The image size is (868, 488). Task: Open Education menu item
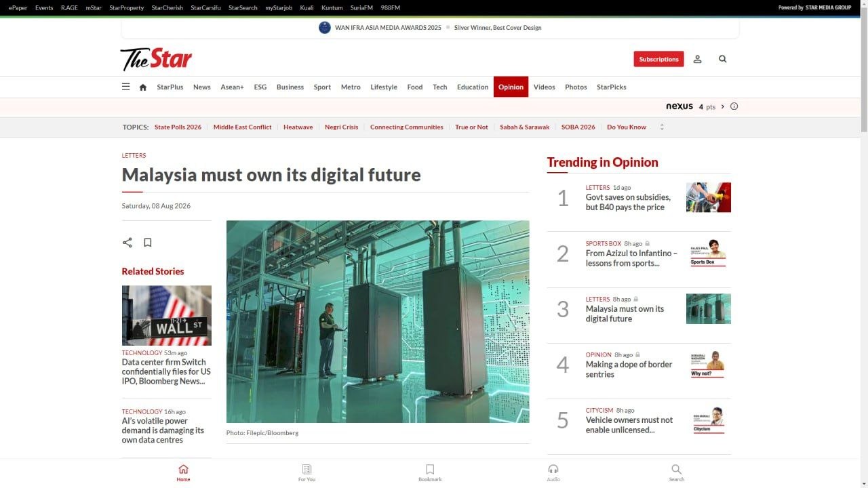(x=473, y=87)
